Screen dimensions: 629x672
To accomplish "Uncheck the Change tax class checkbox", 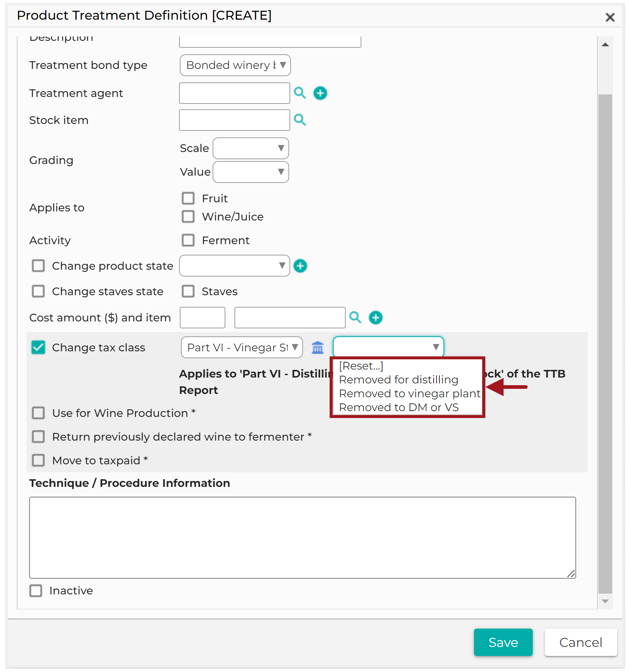I will (38, 347).
